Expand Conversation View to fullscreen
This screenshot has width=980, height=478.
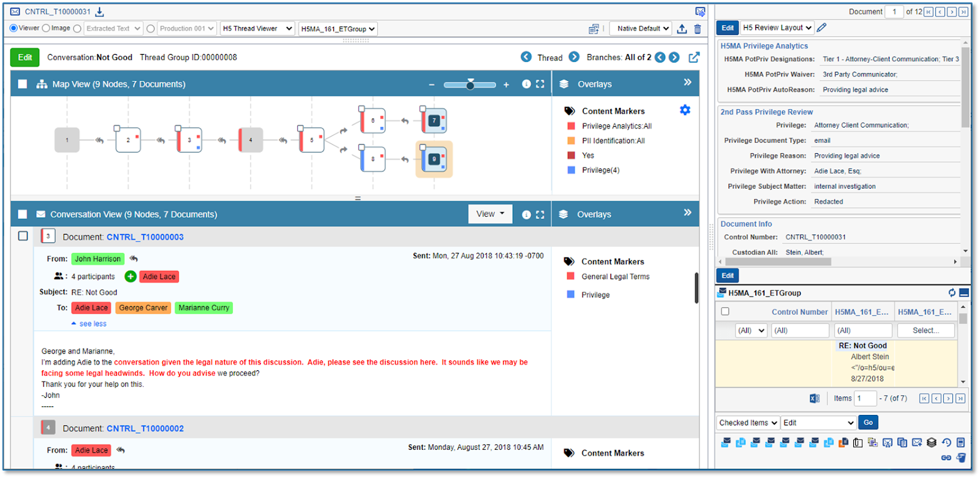540,214
